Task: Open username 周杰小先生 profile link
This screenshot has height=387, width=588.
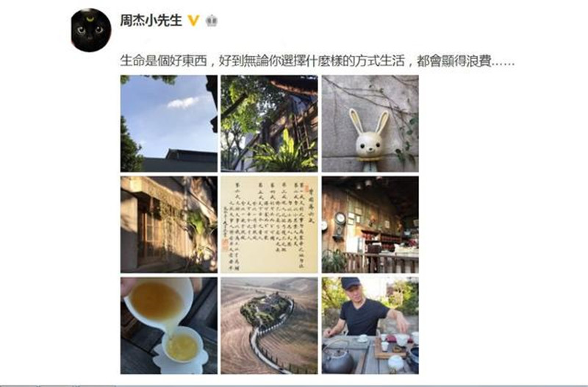Action: pyautogui.click(x=151, y=21)
